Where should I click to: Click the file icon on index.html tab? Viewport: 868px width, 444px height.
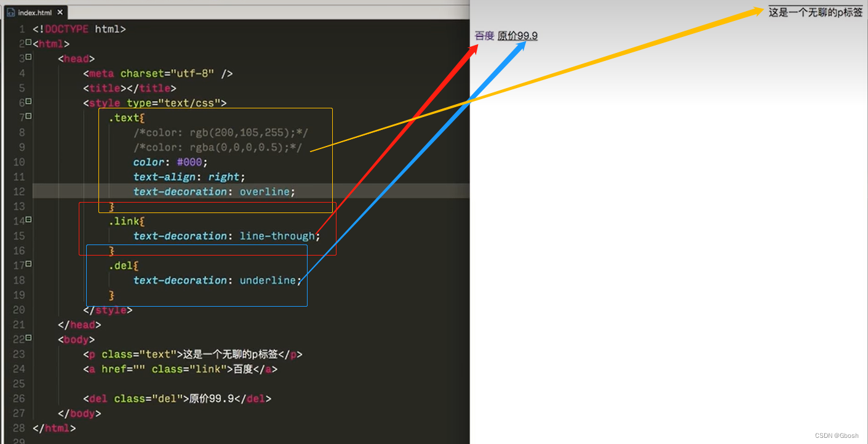coord(10,12)
